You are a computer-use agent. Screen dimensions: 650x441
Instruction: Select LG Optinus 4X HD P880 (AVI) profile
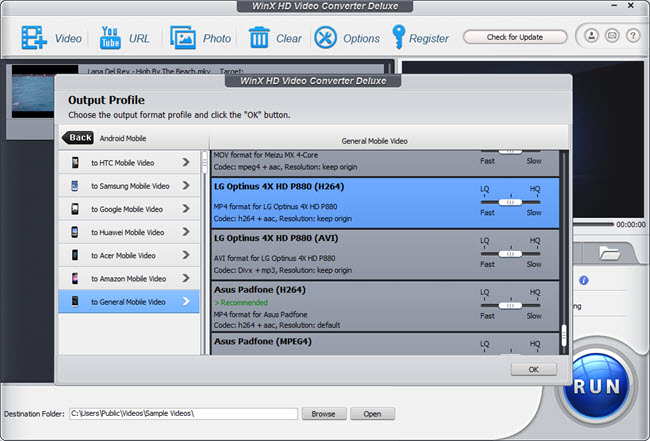(385, 254)
